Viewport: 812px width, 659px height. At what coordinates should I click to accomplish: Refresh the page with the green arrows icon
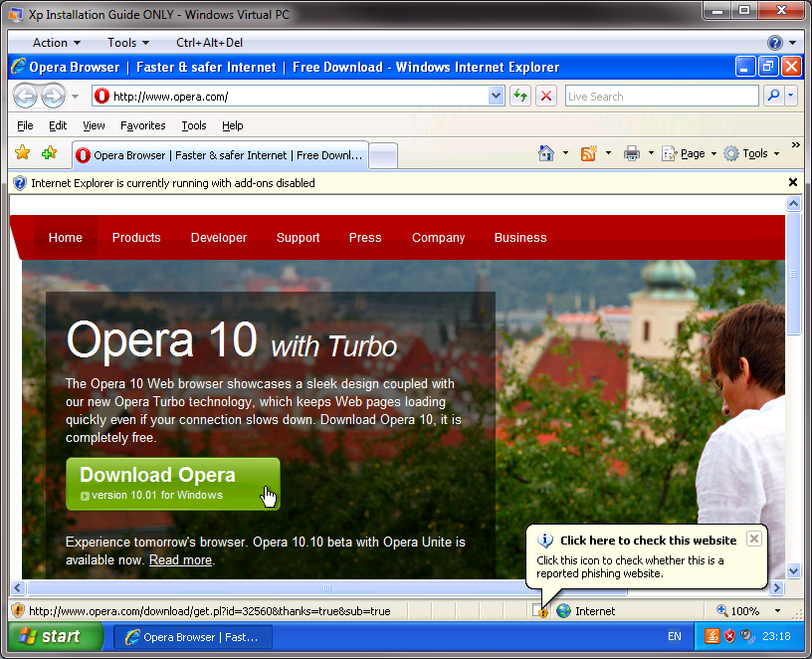coord(520,97)
